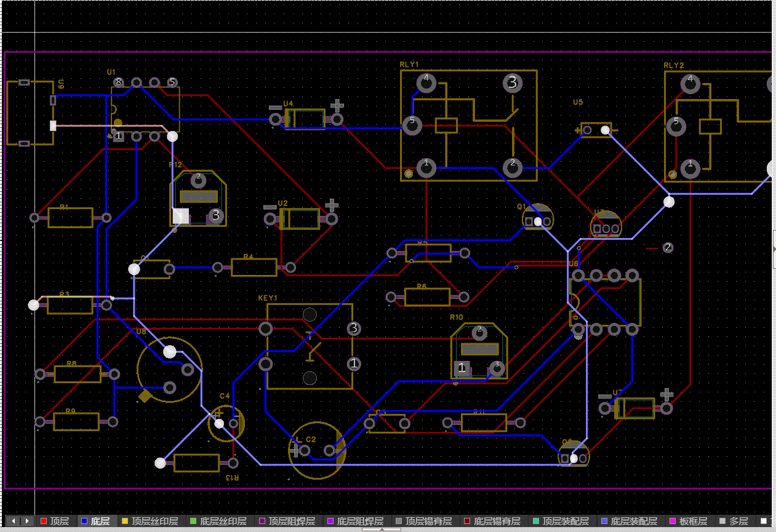Screen dimensions: 776x532
Task: Click the 底层丝印层 green color swatch
Action: [192, 522]
